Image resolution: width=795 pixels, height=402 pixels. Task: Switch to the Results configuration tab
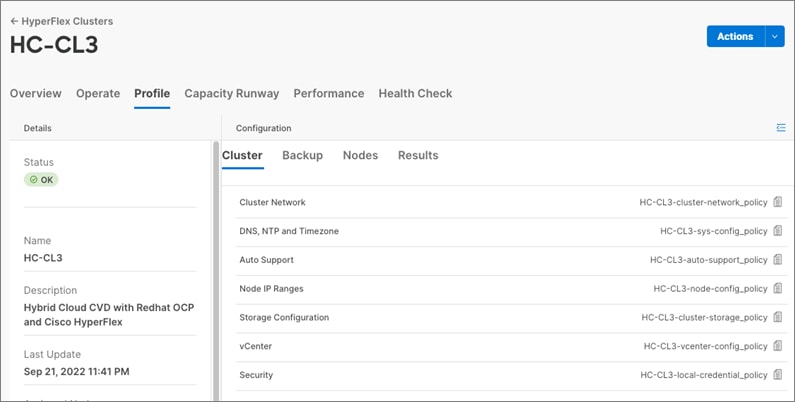point(418,156)
